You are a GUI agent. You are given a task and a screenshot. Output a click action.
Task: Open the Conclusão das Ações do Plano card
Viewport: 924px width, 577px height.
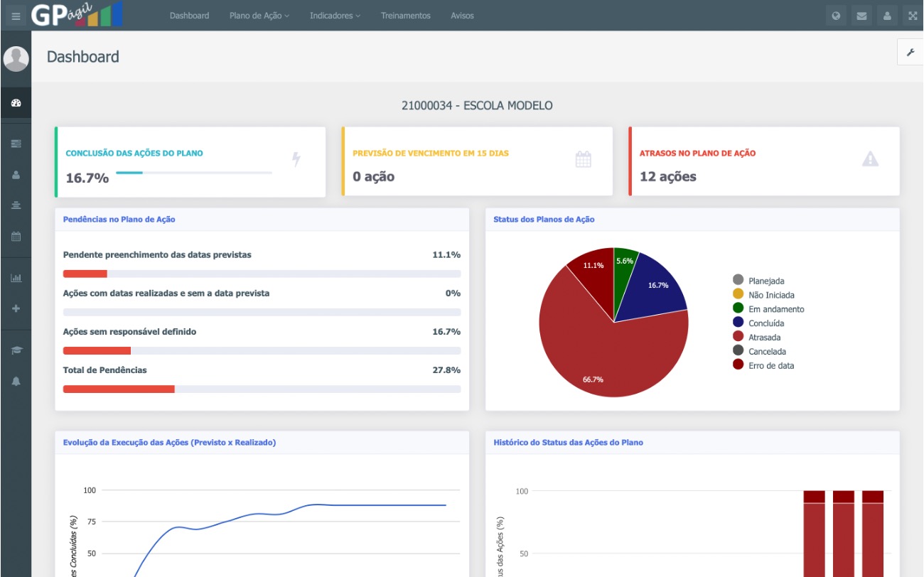pyautogui.click(x=190, y=162)
